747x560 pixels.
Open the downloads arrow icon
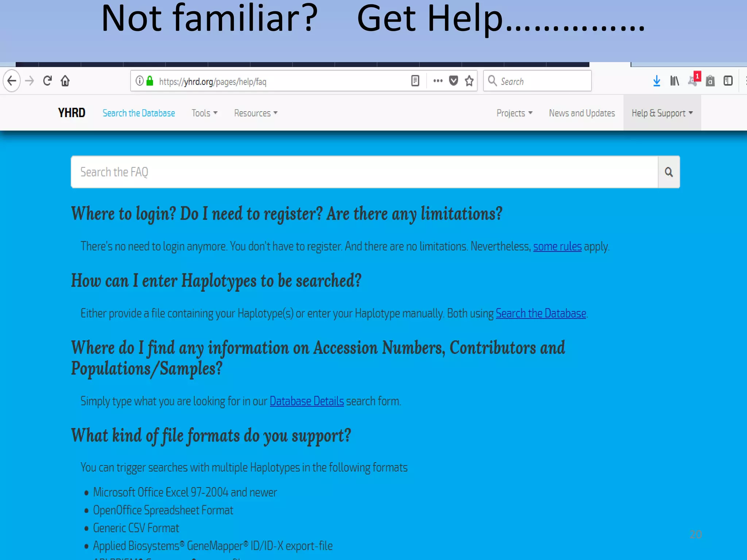coord(657,81)
